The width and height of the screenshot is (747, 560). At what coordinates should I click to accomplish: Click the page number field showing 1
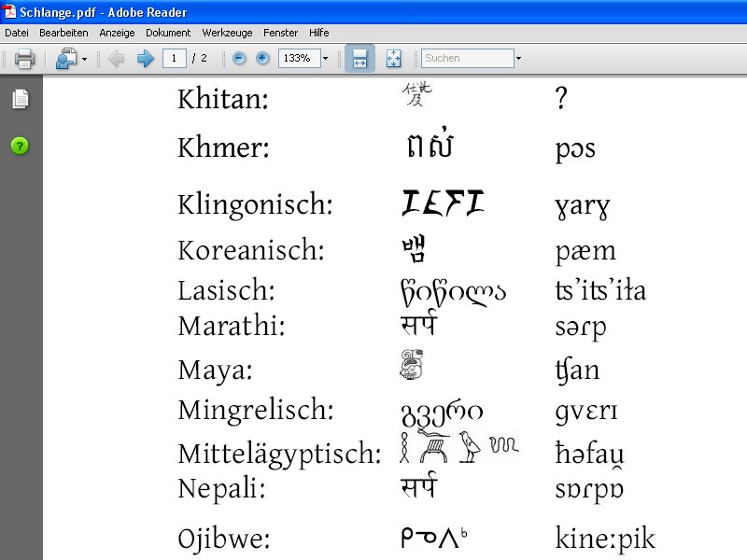point(174,58)
